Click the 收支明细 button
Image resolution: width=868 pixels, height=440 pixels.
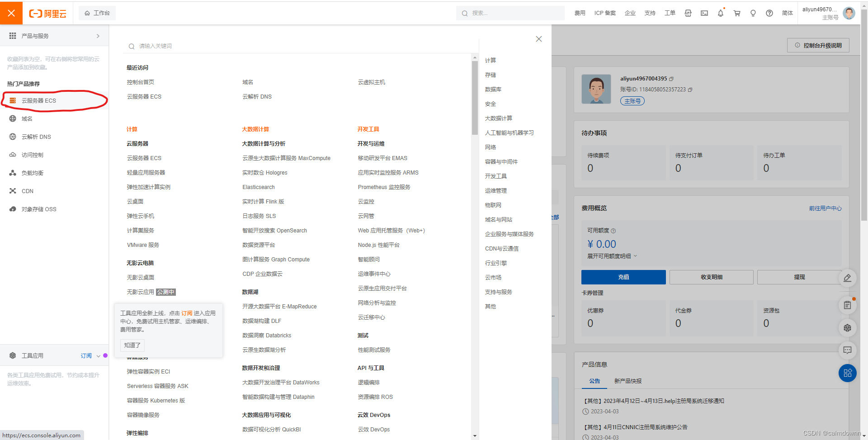point(712,277)
